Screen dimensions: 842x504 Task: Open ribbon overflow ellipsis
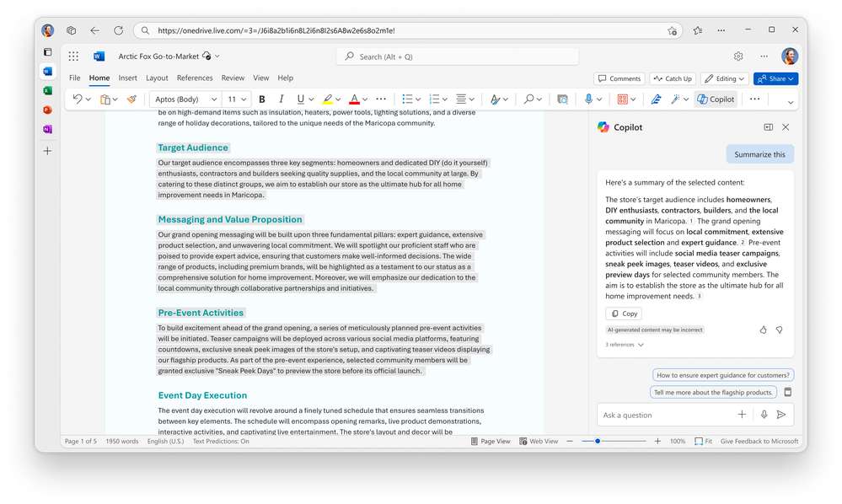[754, 99]
